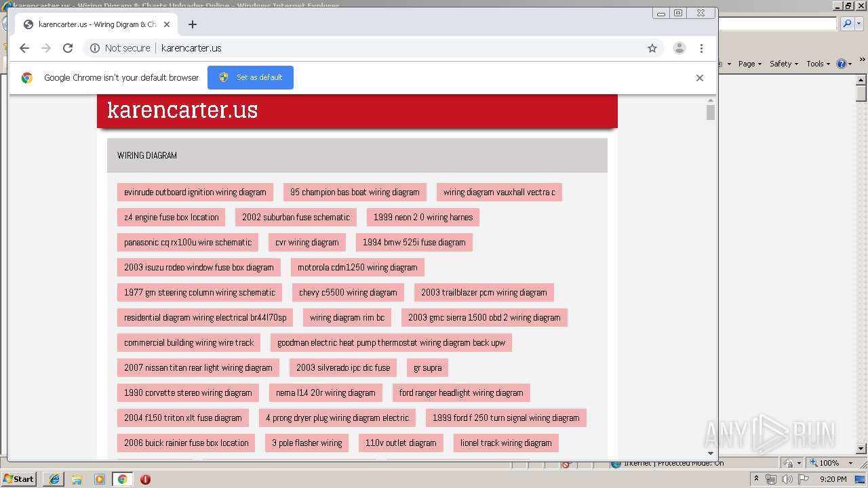
Task: Open Chrome's three-dot menu
Action: [x=701, y=48]
